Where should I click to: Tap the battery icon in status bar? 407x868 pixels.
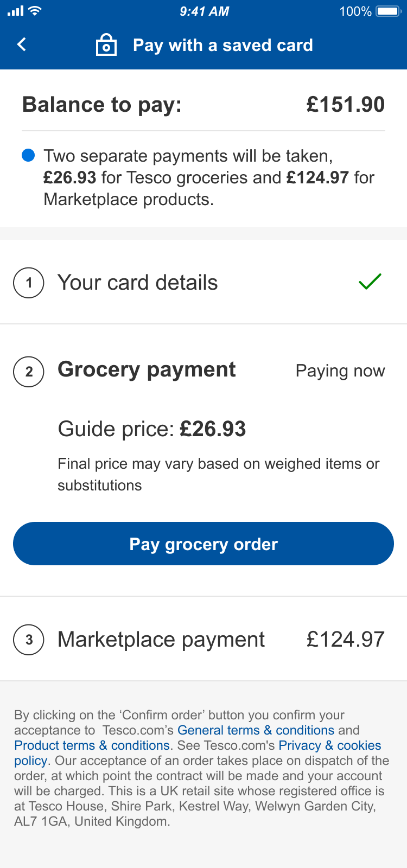[388, 11]
